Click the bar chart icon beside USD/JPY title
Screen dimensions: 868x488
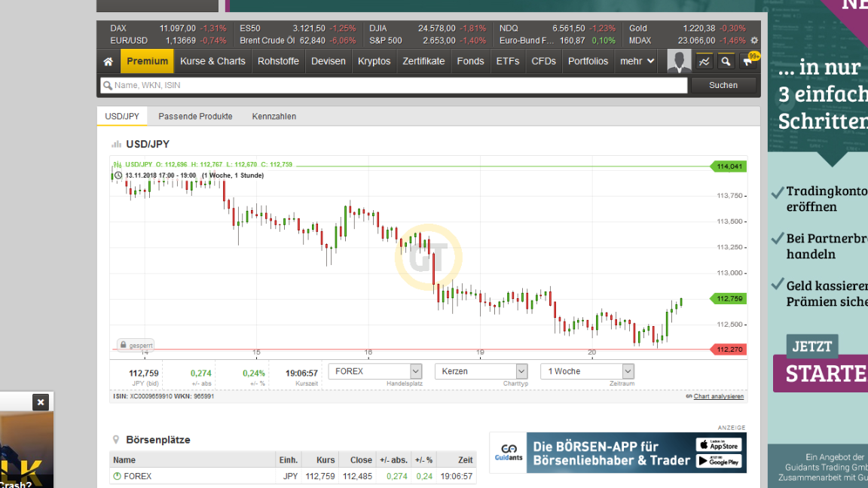pyautogui.click(x=116, y=145)
